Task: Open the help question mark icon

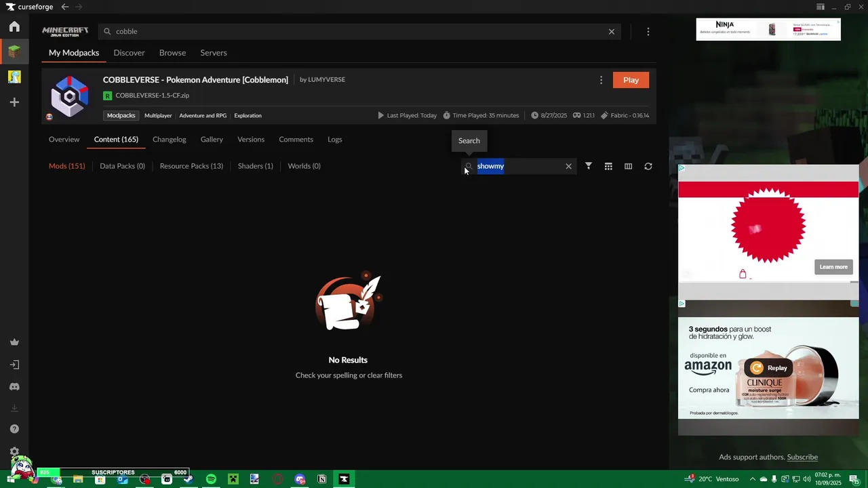Action: tap(14, 429)
